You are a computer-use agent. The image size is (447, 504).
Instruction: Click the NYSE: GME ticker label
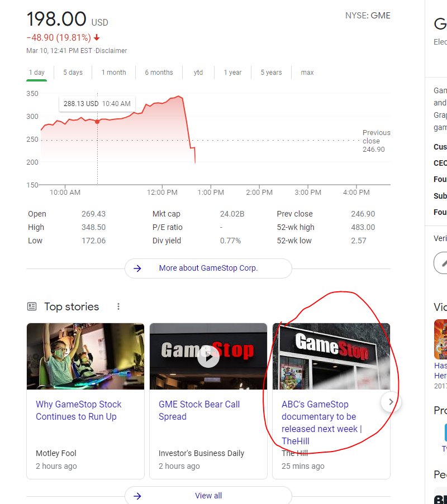(368, 16)
